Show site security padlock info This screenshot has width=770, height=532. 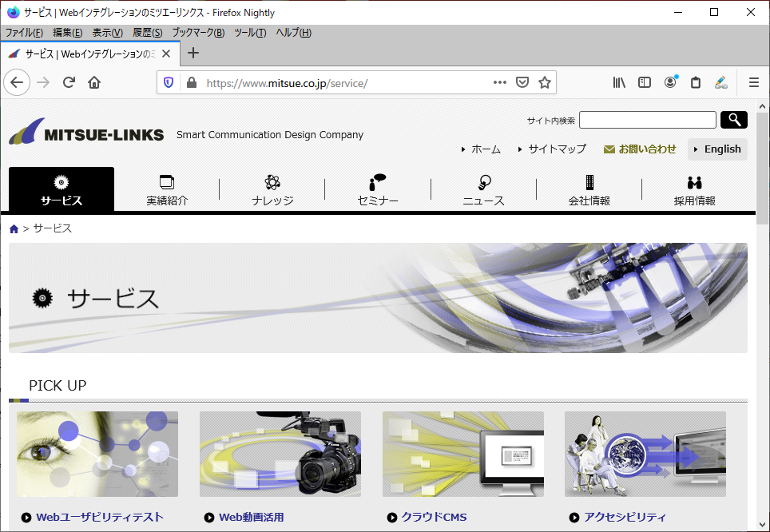pos(192,82)
